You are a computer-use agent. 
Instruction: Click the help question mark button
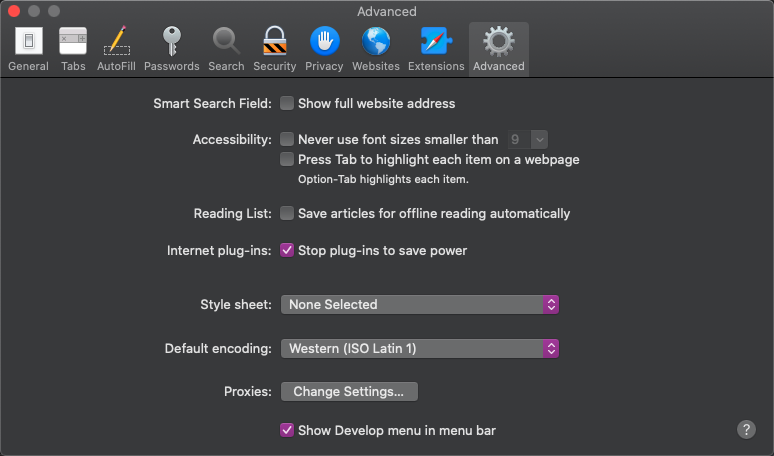[x=746, y=429]
